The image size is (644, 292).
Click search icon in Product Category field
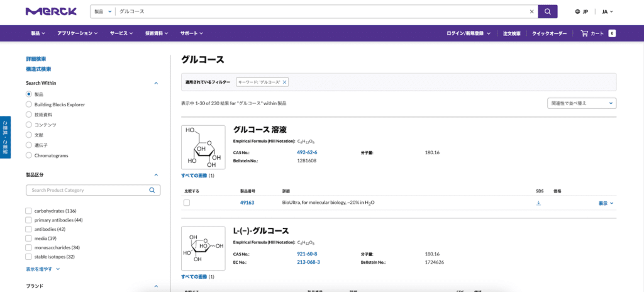(x=152, y=189)
